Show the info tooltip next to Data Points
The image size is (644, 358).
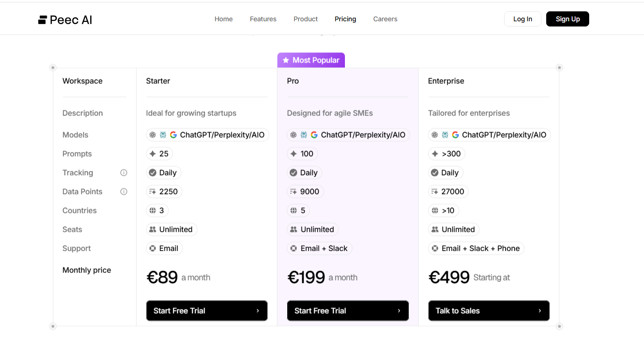coord(123,191)
